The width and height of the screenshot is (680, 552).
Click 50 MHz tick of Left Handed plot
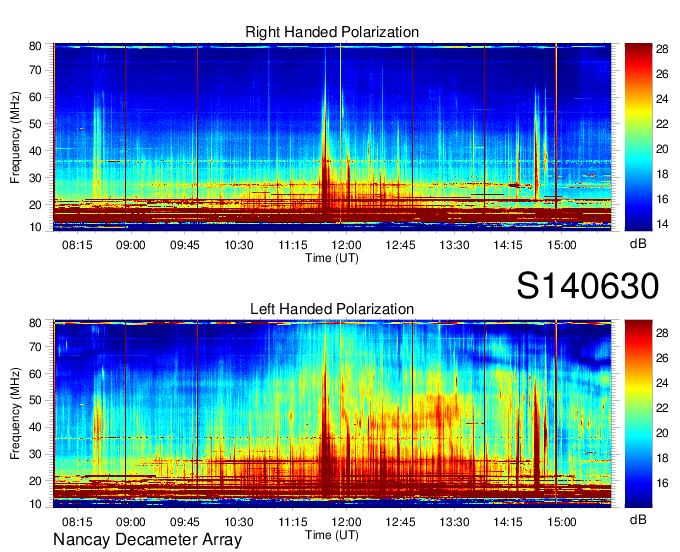coord(35,400)
